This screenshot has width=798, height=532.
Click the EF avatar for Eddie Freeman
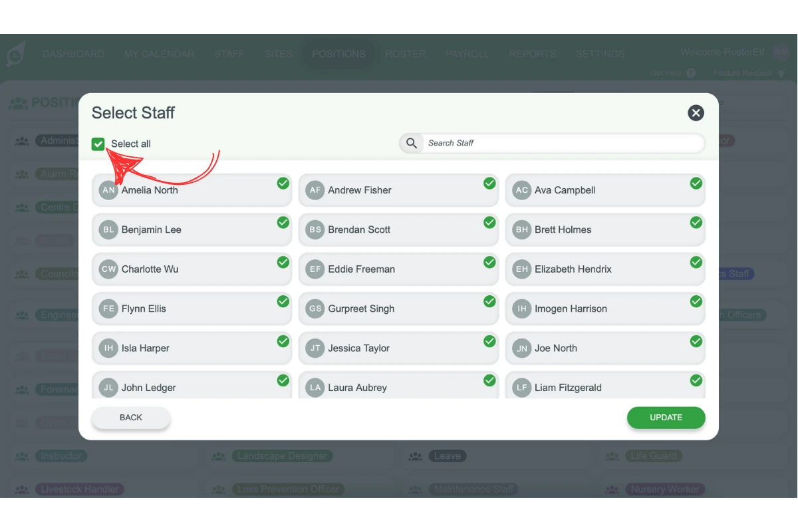click(315, 269)
